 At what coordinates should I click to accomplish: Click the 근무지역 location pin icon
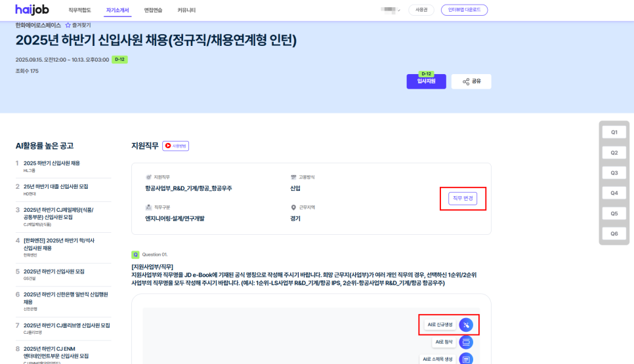tap(293, 207)
